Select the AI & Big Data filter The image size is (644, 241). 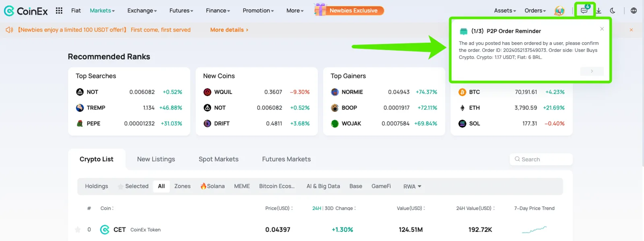click(x=323, y=186)
